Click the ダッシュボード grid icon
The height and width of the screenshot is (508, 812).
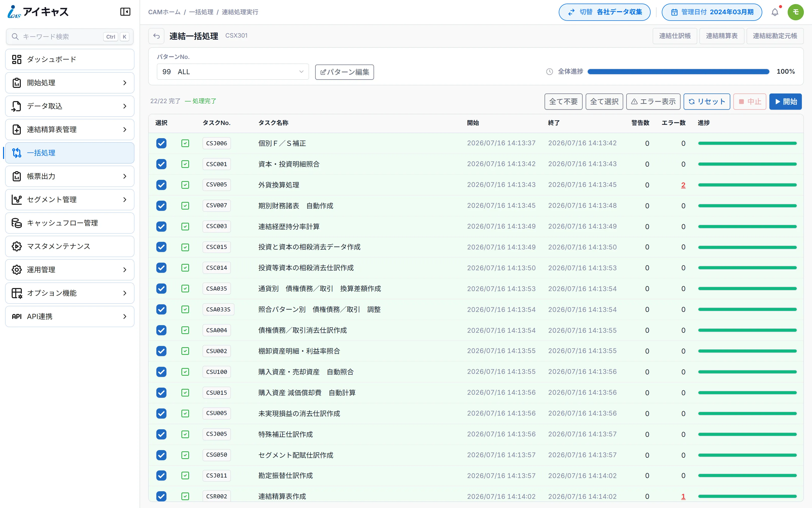(17, 59)
